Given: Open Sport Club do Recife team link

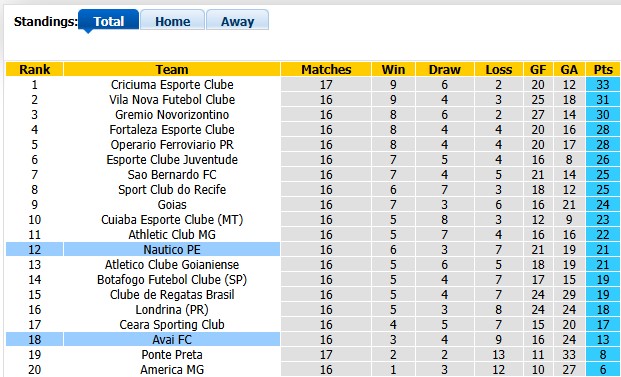Looking at the screenshot, I should pos(172,189).
